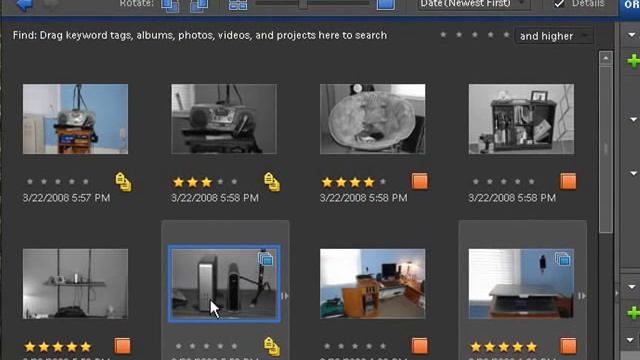
Task: Click the scrollbar up arrow
Action: [606, 58]
